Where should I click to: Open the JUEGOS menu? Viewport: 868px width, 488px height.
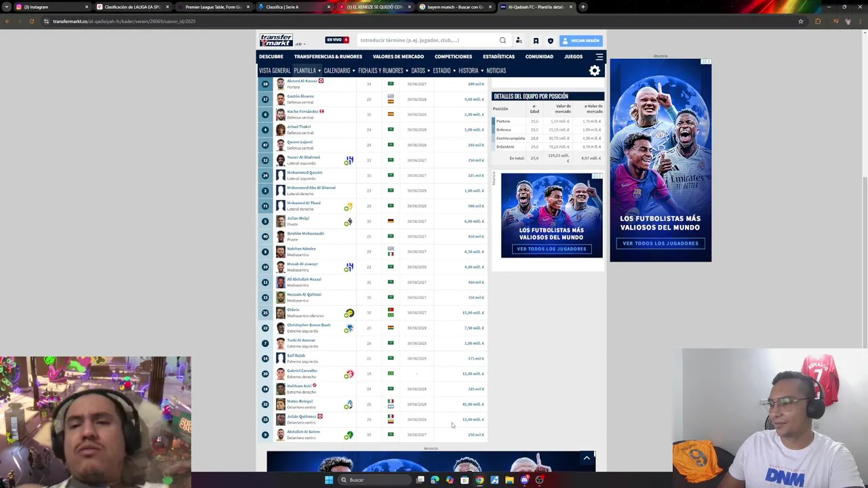(573, 56)
